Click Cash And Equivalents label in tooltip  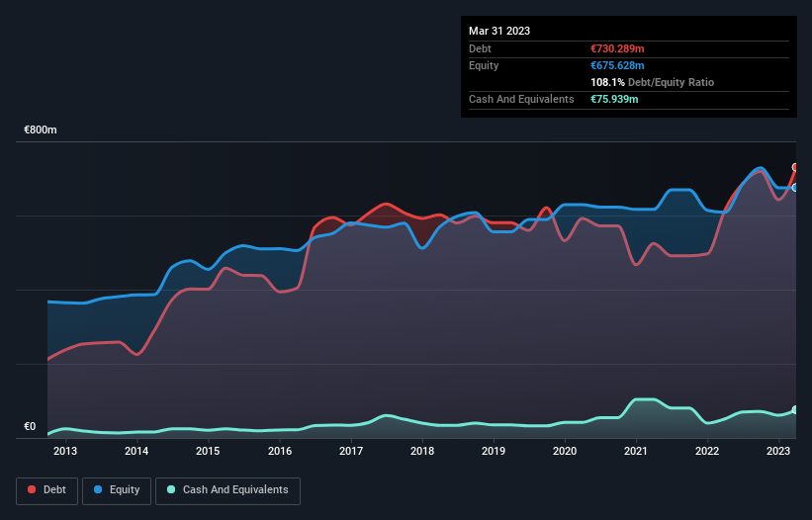click(x=521, y=99)
